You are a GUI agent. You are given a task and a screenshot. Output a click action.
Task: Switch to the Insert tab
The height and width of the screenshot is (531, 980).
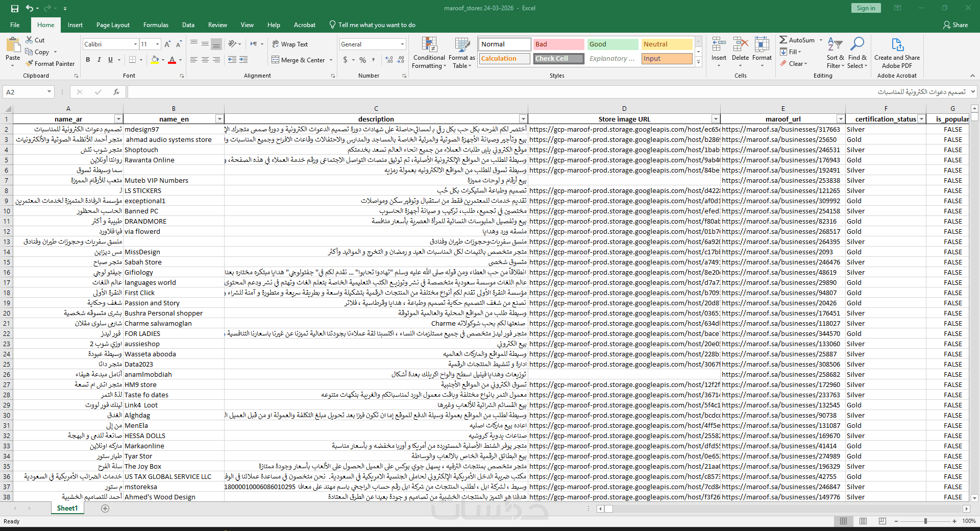[x=75, y=25]
